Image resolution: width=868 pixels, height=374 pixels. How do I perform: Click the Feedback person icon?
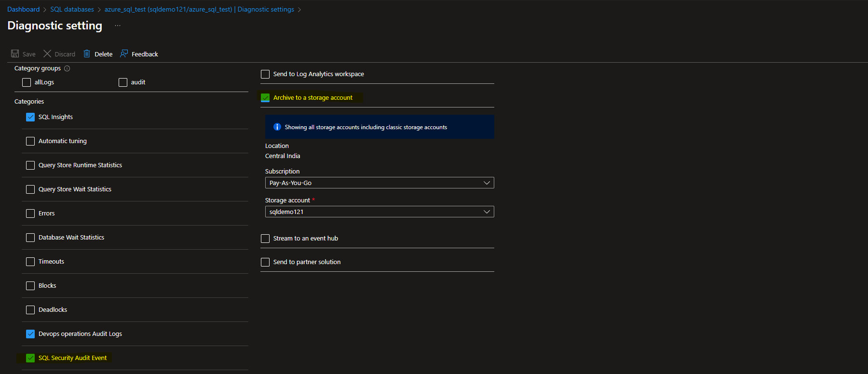[124, 53]
